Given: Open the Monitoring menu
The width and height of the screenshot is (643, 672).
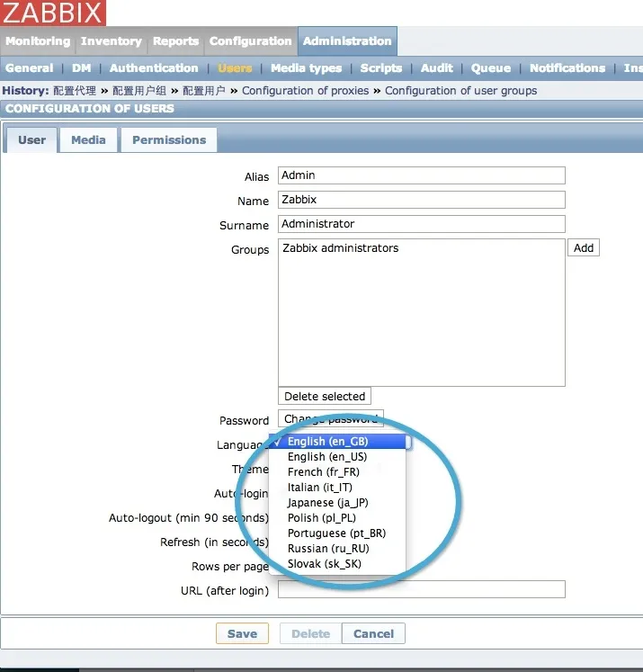Looking at the screenshot, I should click(38, 41).
